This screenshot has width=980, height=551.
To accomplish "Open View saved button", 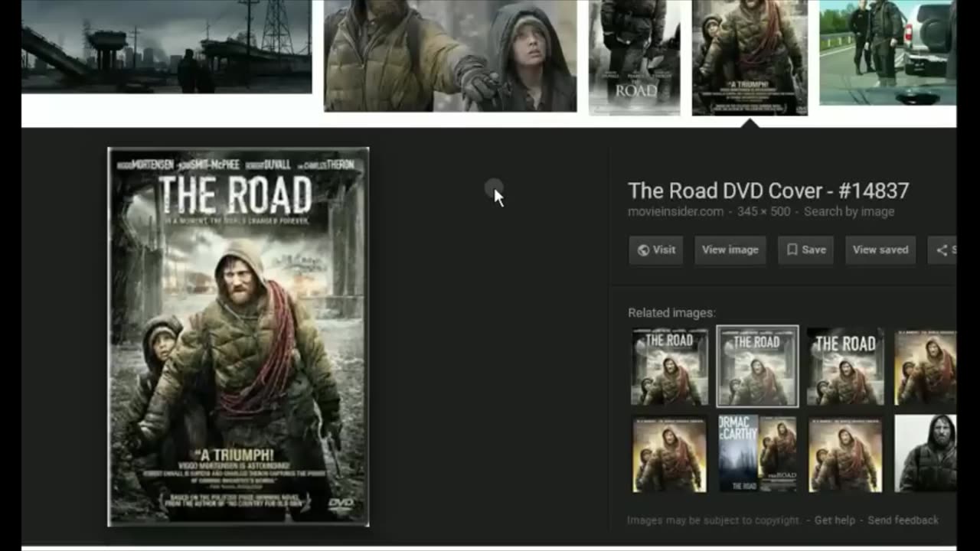I will [880, 249].
